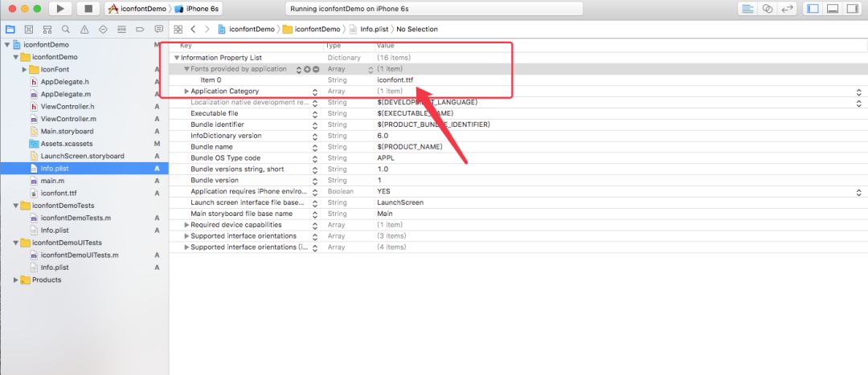Go forward in editor history
Image resolution: width=868 pixels, height=375 pixels.
(x=207, y=30)
